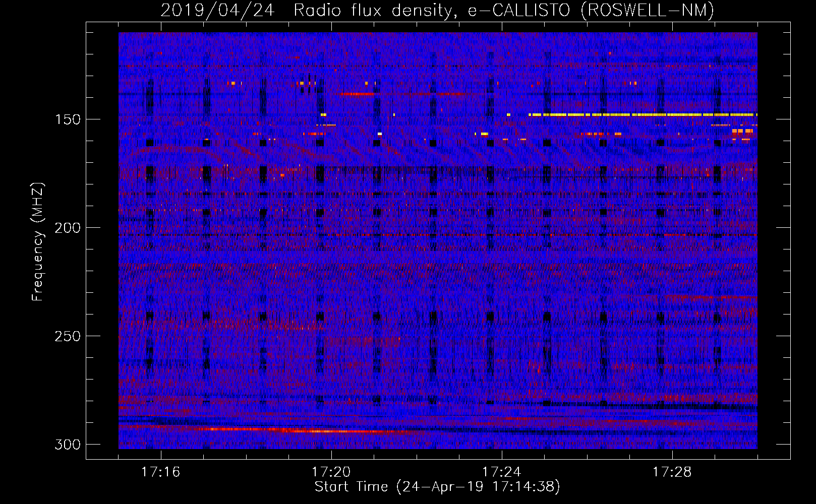Viewport: 816px width, 504px height.
Task: Click the red horizontal band near 138 MHz at 17:20
Action: [x=357, y=94]
